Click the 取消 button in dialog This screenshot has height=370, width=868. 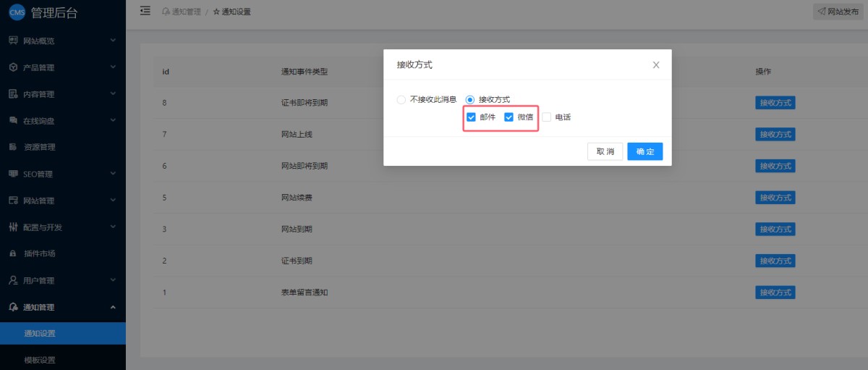pos(605,151)
